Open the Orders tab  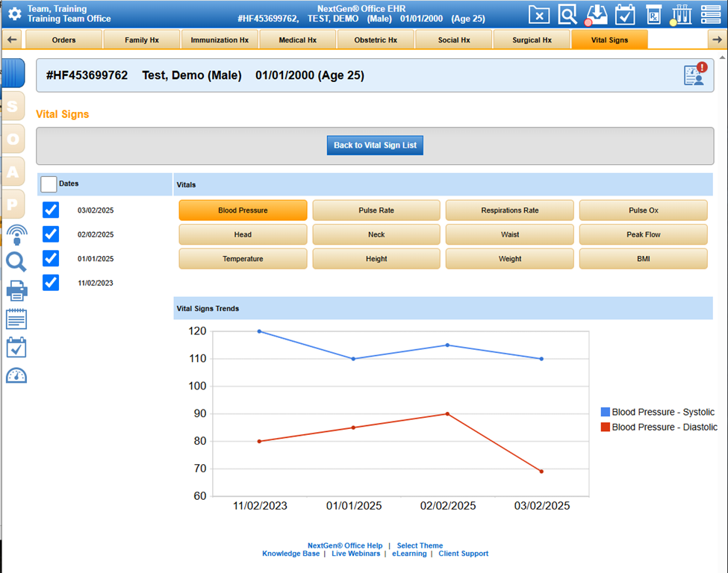click(x=64, y=40)
